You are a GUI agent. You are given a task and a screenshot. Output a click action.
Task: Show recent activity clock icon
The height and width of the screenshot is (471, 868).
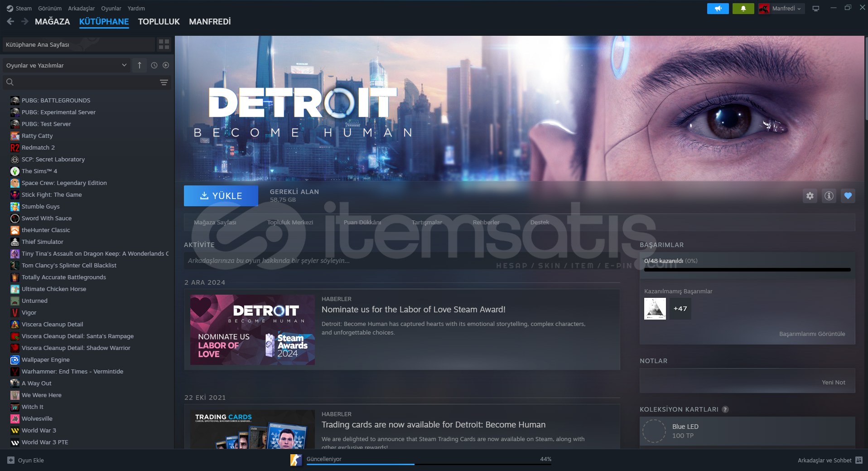[x=154, y=65]
